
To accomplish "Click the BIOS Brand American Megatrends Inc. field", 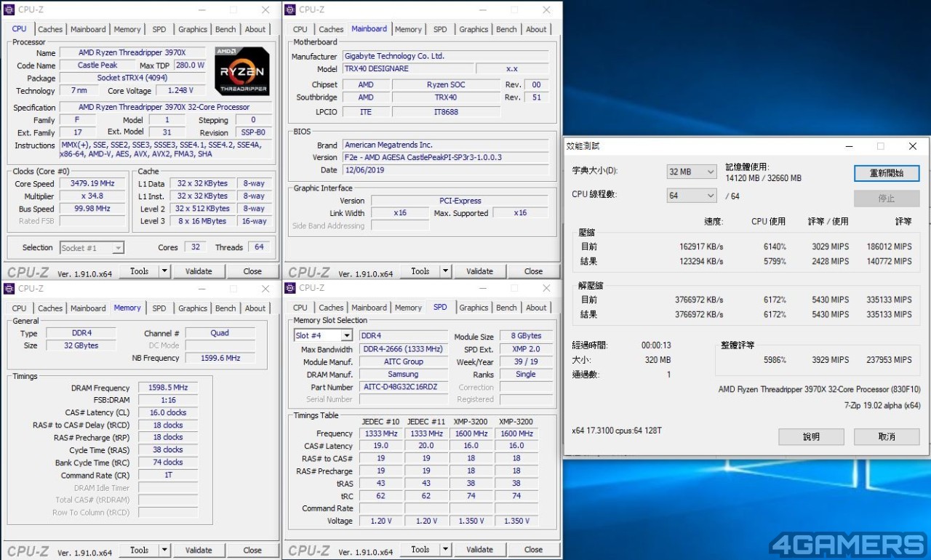I will click(x=445, y=145).
